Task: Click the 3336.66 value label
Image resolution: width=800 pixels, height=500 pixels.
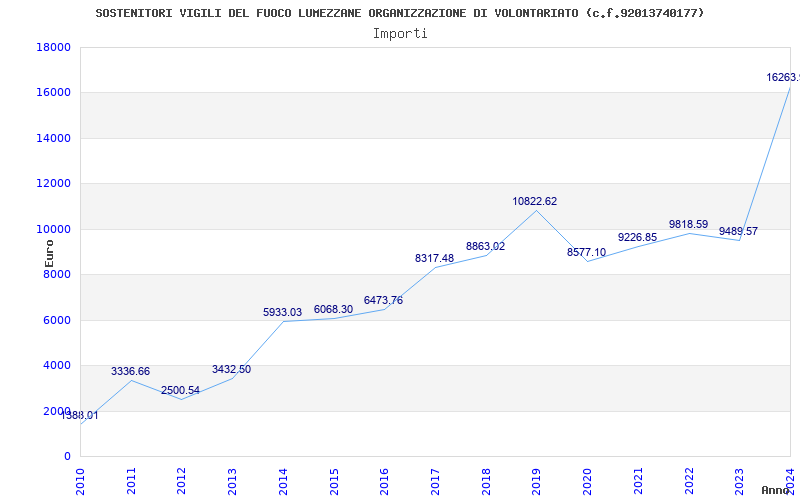Action: (130, 371)
